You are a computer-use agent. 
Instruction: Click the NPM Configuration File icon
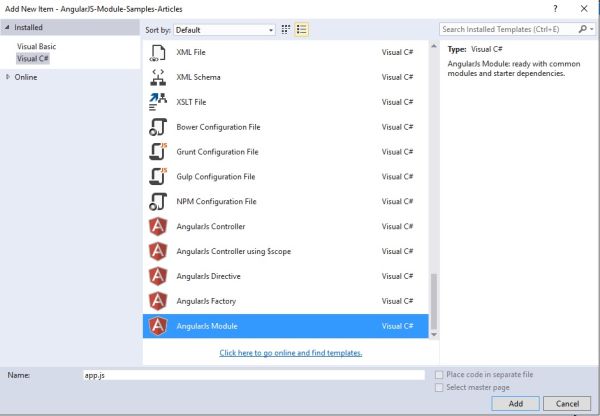[x=158, y=201]
